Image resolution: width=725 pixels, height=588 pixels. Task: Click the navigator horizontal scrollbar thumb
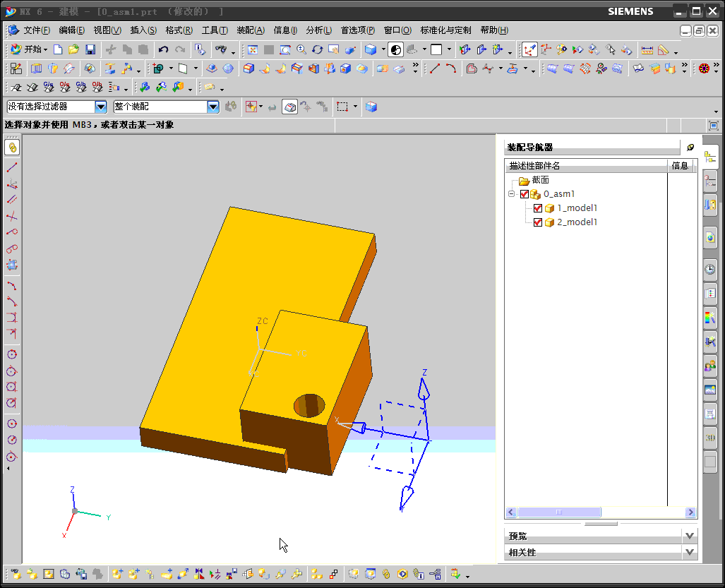tap(559, 512)
